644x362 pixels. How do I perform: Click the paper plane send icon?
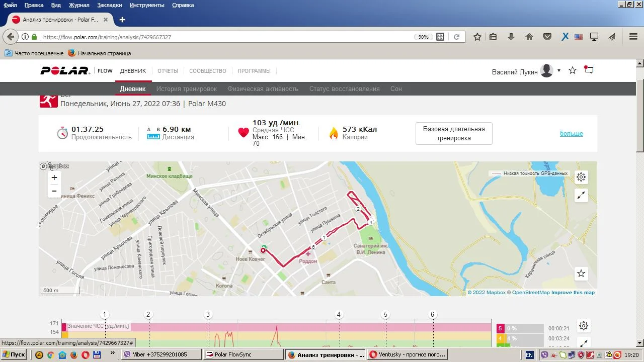click(612, 37)
